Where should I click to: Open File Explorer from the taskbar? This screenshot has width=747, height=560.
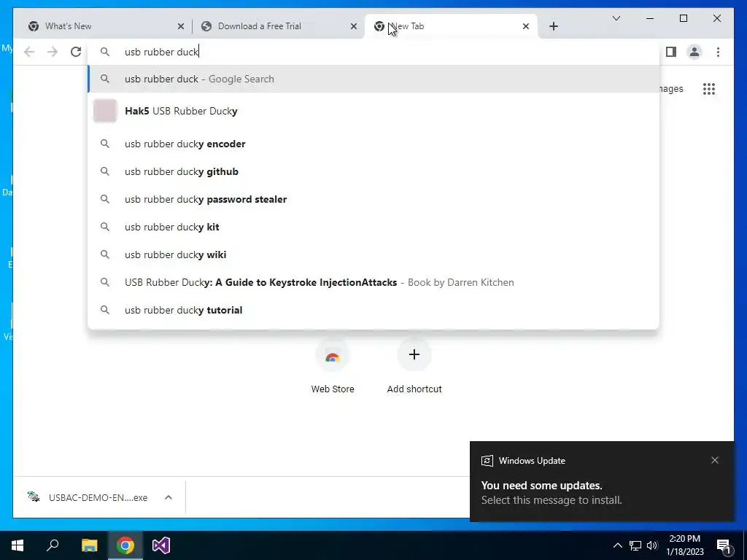pos(89,545)
